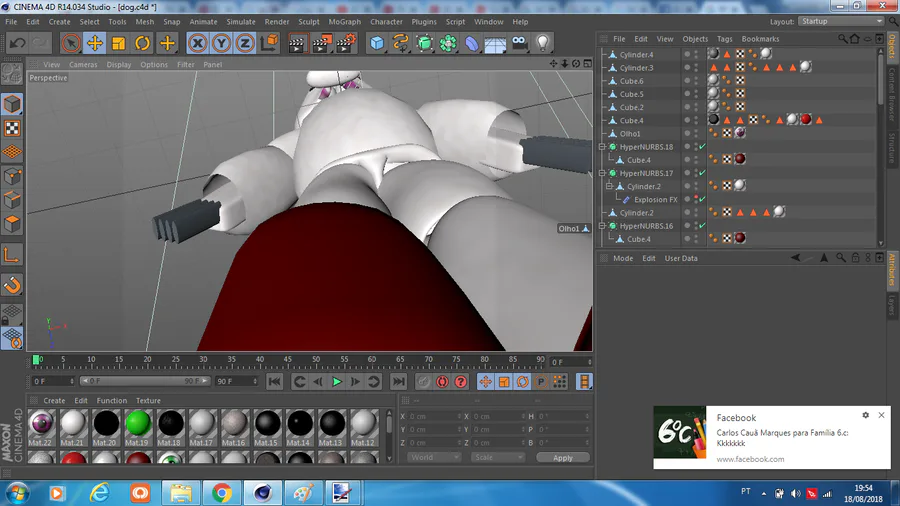Toggle the axis L-shaped tool
The height and width of the screenshot is (506, 900).
tap(12, 255)
